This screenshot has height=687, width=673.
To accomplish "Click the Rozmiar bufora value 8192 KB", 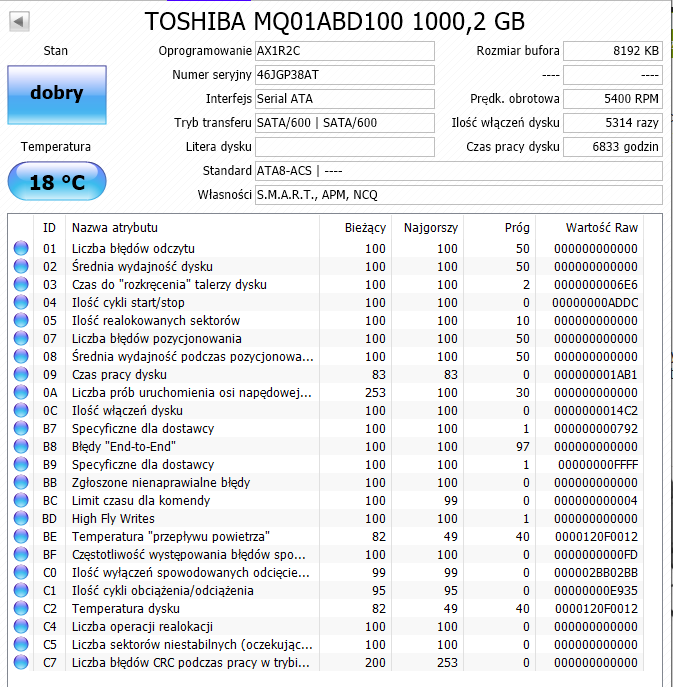I will 613,51.
